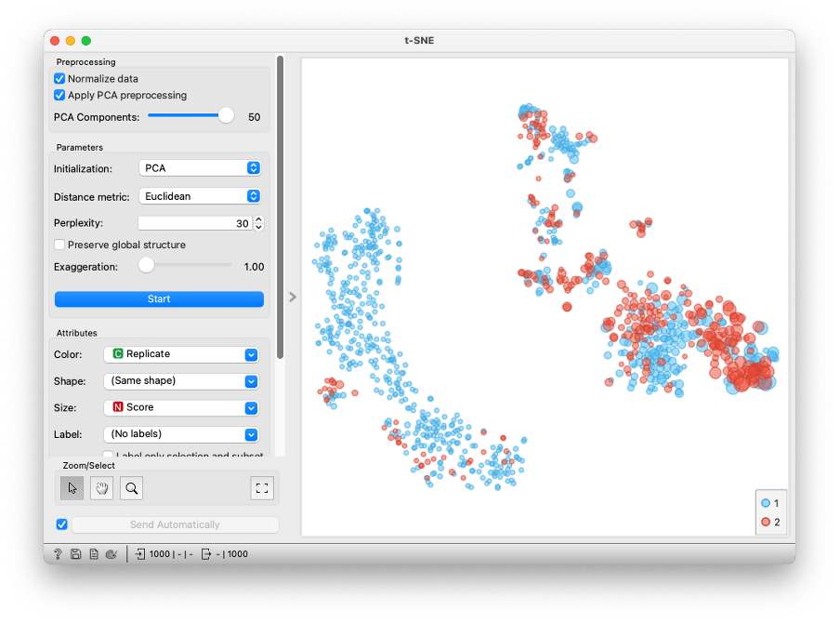This screenshot has width=840, height=623.
Task: Reset the plot zoom with the fit-to-view icon
Action: coord(262,488)
